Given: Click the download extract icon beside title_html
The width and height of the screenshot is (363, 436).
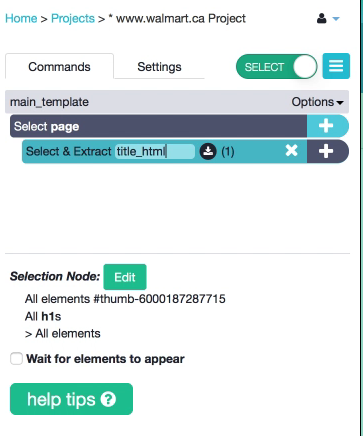Looking at the screenshot, I should coord(208,151).
